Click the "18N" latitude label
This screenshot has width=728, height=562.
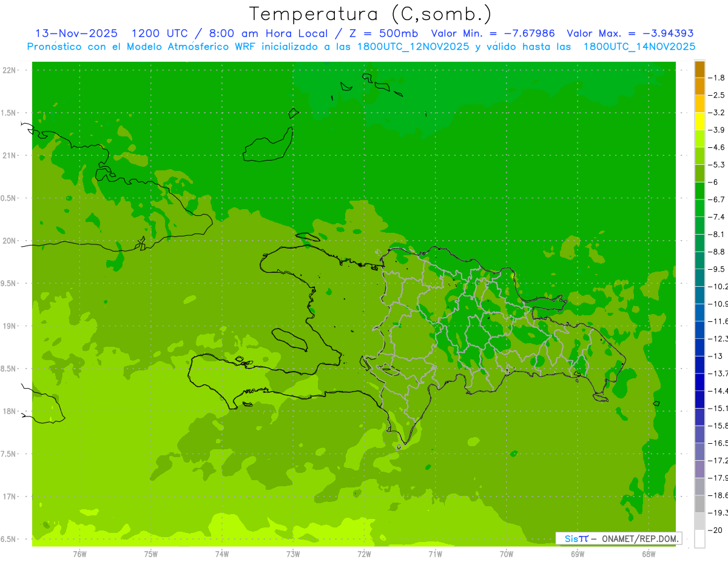tap(9, 412)
